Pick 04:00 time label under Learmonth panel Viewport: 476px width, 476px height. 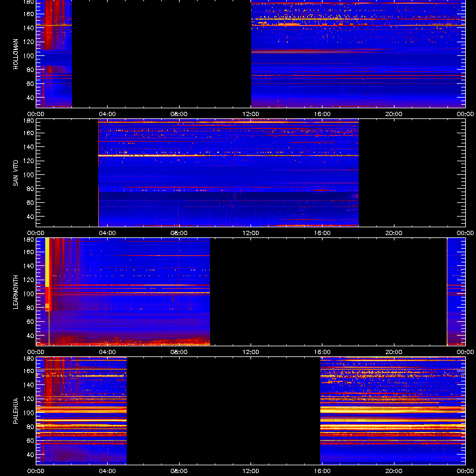pyautogui.click(x=108, y=352)
